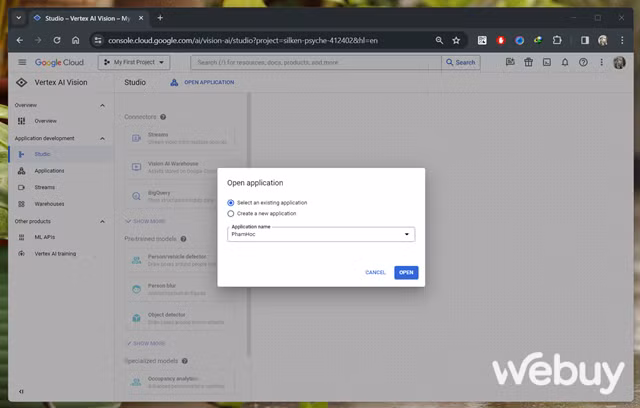Select the Person/vehicle detector model card
Screen dimensions: 640x408
click(180, 260)
